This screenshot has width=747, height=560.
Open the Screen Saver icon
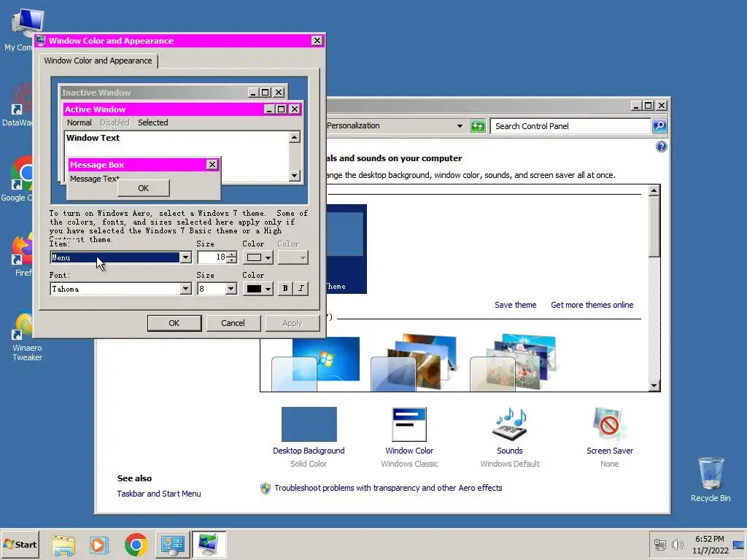tap(609, 424)
